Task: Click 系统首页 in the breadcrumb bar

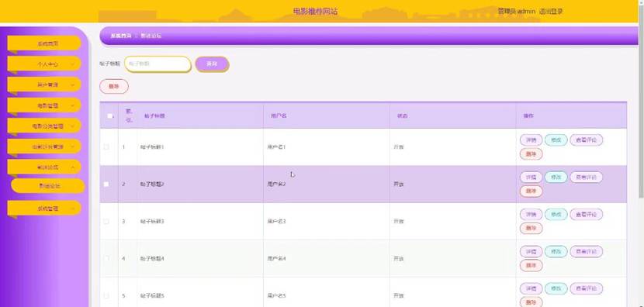Action: pos(121,36)
